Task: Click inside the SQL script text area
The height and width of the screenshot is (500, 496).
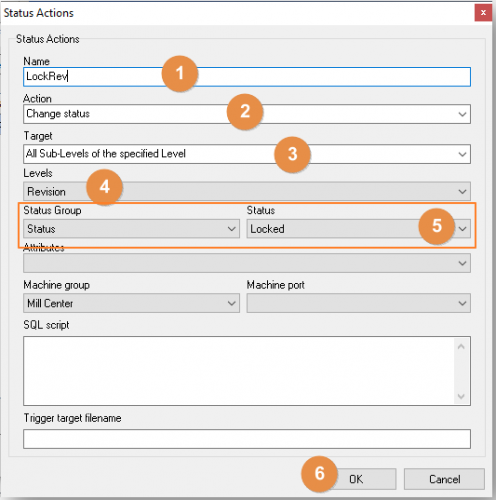Action: tap(238, 371)
